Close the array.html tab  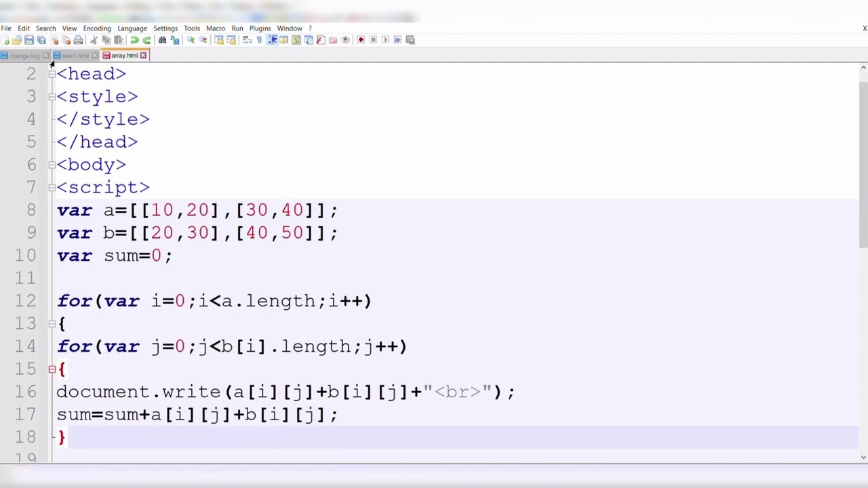click(x=143, y=56)
